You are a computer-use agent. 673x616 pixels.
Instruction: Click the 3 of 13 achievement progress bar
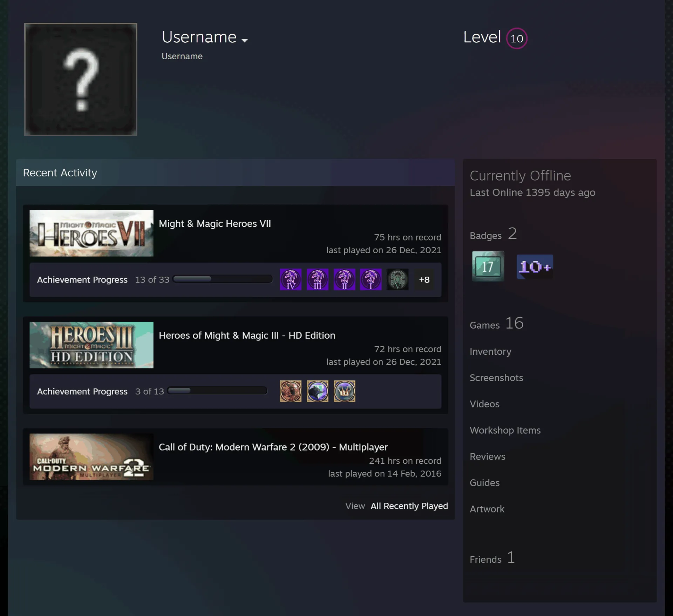(217, 391)
